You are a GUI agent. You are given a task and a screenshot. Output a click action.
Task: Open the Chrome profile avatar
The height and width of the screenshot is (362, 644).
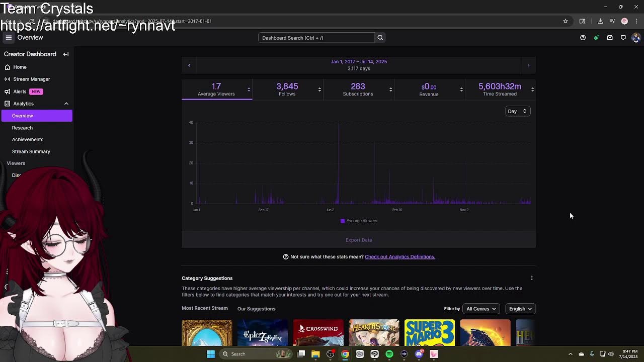(624, 21)
